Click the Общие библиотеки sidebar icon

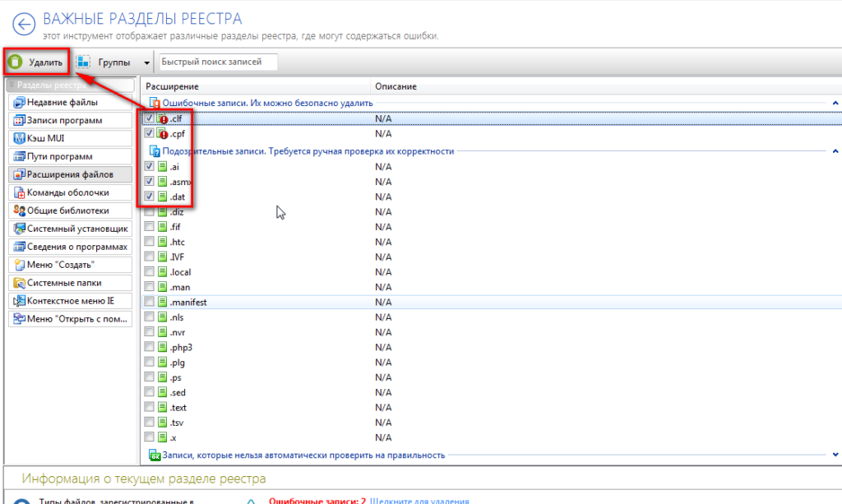(x=19, y=210)
